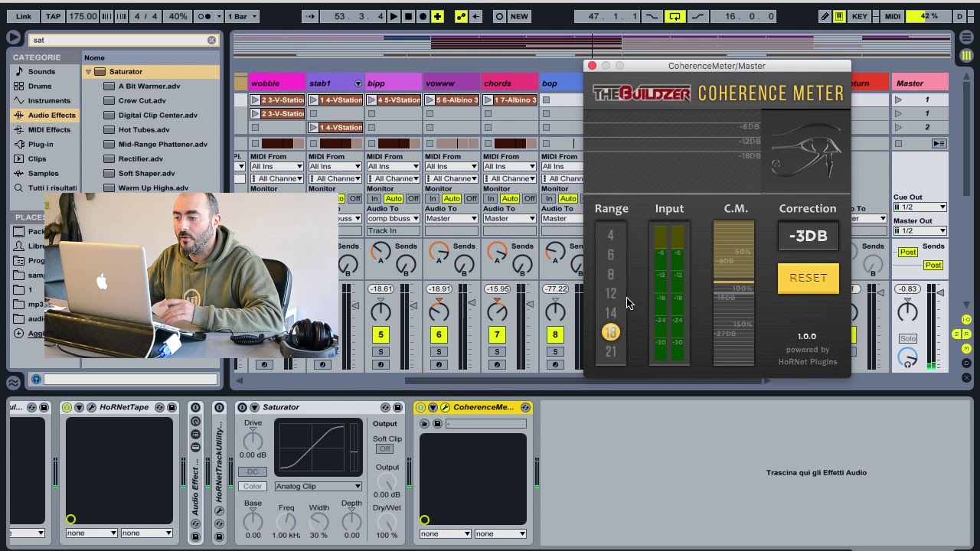Image resolution: width=980 pixels, height=551 pixels.
Task: Open the Master Out chooser
Action: [x=920, y=230]
